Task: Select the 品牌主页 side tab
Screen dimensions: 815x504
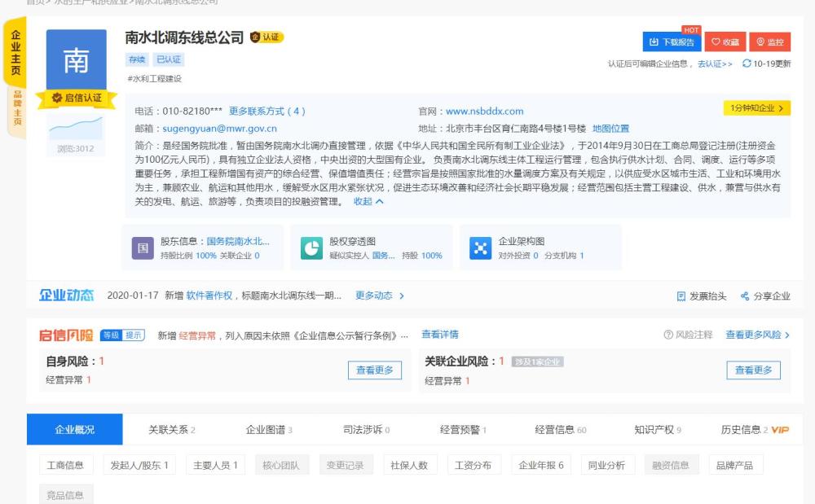Action: click(17, 108)
